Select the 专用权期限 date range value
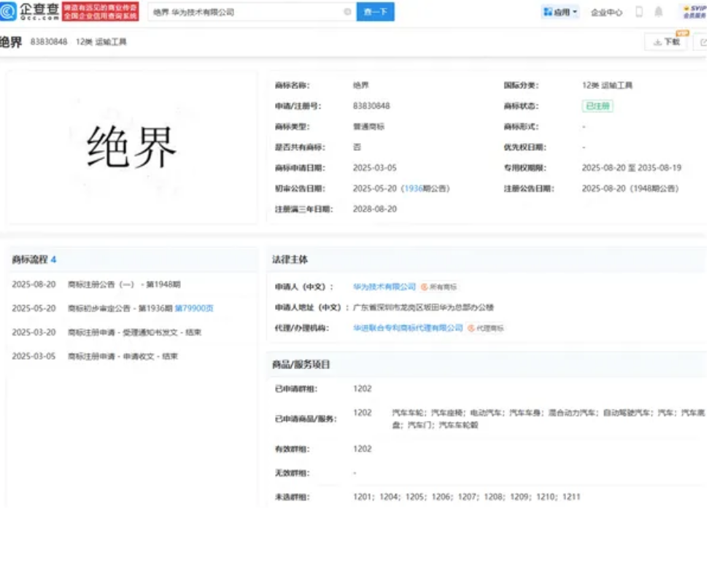 [632, 168]
